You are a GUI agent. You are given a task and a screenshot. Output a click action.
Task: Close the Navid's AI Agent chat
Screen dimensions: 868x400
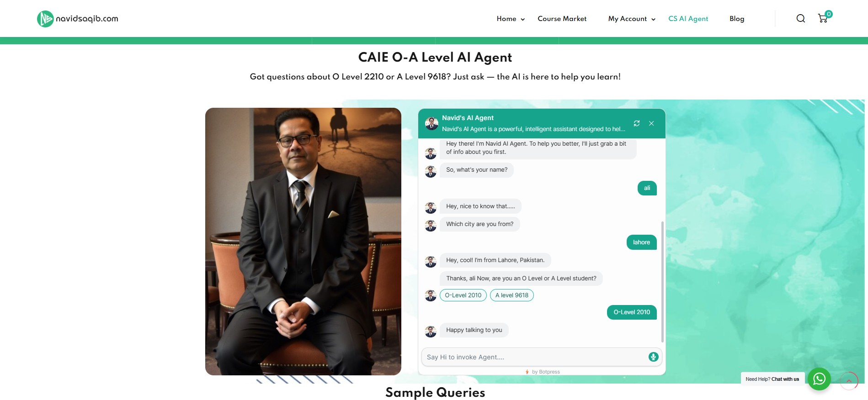click(x=651, y=123)
